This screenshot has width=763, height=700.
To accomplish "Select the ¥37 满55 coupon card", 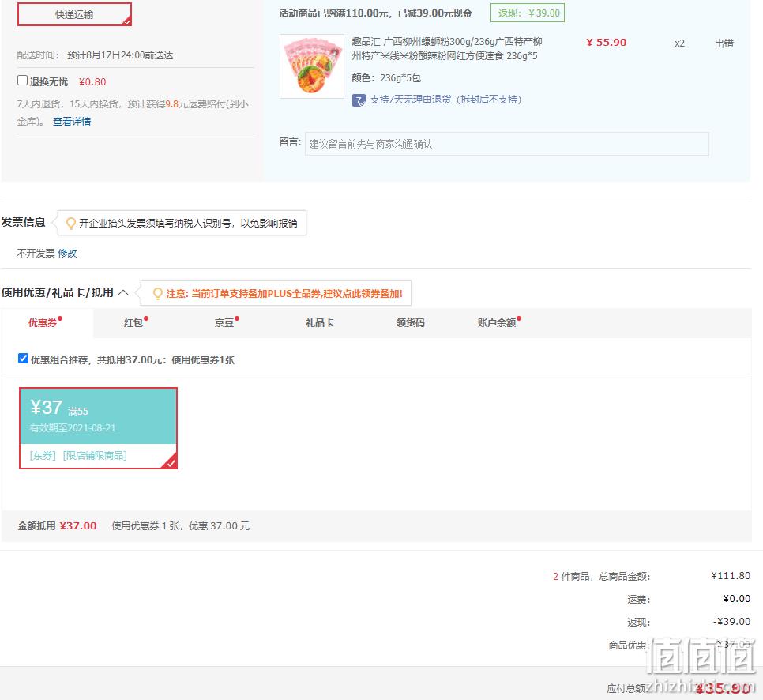I will coord(98,428).
